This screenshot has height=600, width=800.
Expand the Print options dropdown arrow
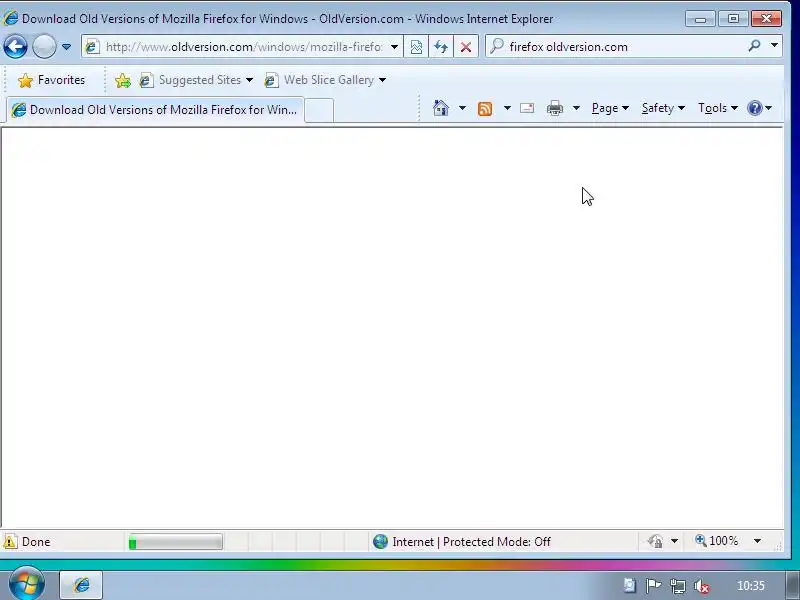577,108
